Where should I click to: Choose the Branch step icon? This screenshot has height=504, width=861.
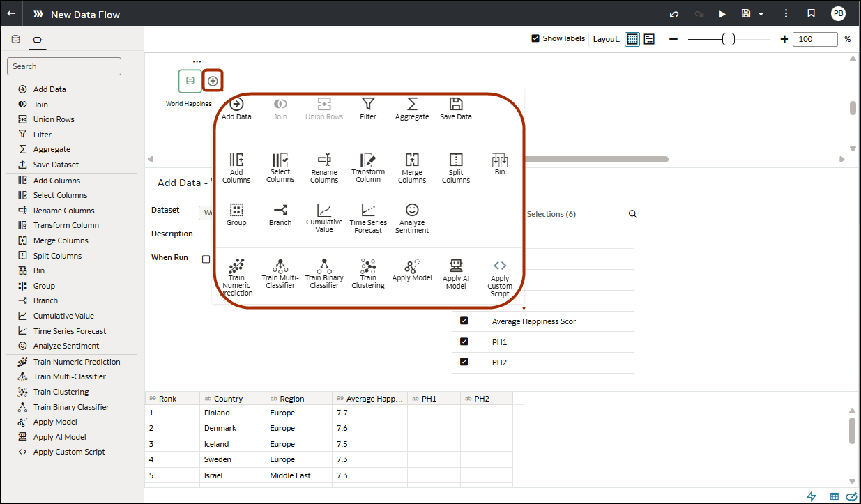pyautogui.click(x=280, y=217)
